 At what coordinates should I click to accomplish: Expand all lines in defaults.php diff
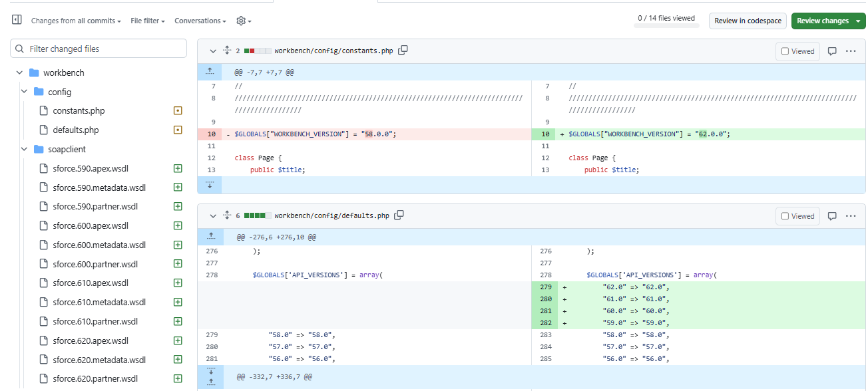click(227, 215)
